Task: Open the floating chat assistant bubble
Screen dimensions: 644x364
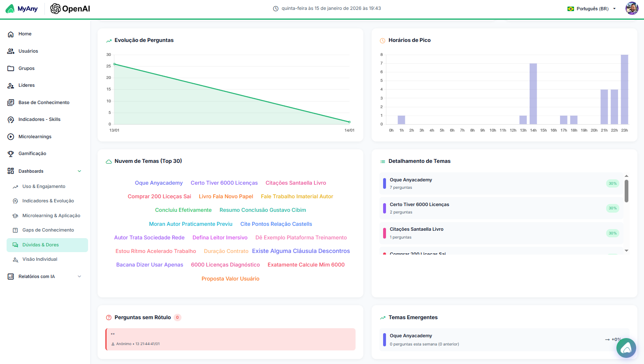Action: (626, 348)
